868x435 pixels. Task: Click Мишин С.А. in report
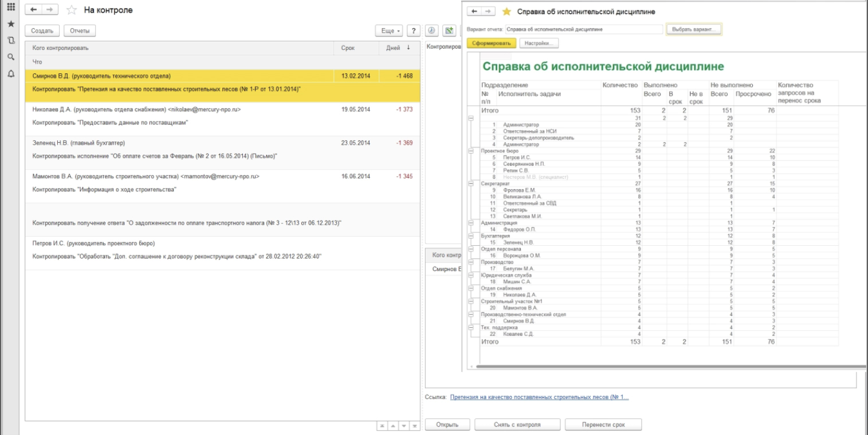coord(517,281)
